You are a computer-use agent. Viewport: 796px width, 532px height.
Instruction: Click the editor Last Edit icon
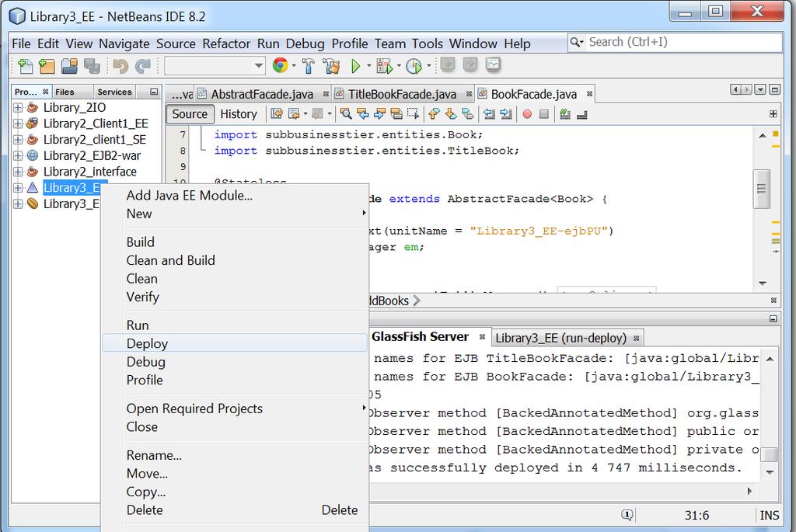277,113
